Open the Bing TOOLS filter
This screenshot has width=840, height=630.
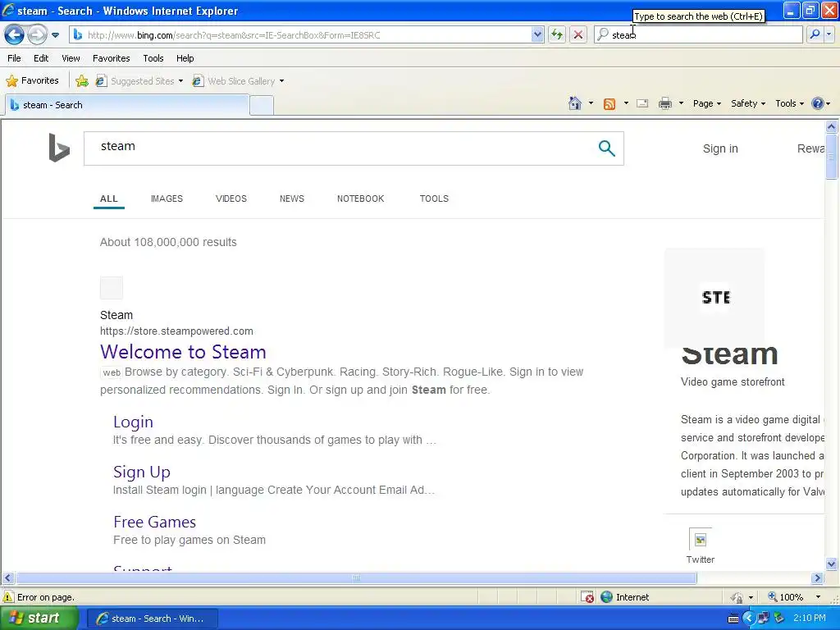click(434, 199)
